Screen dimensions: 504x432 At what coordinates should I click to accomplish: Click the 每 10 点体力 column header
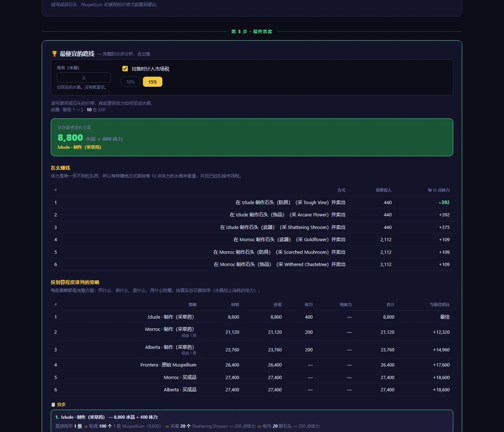coord(438,190)
